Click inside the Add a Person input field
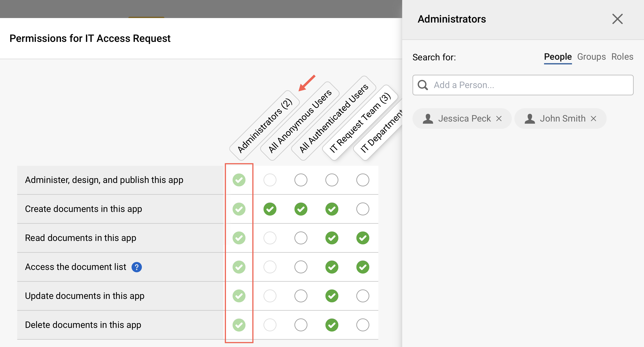This screenshot has width=644, height=347. 523,85
